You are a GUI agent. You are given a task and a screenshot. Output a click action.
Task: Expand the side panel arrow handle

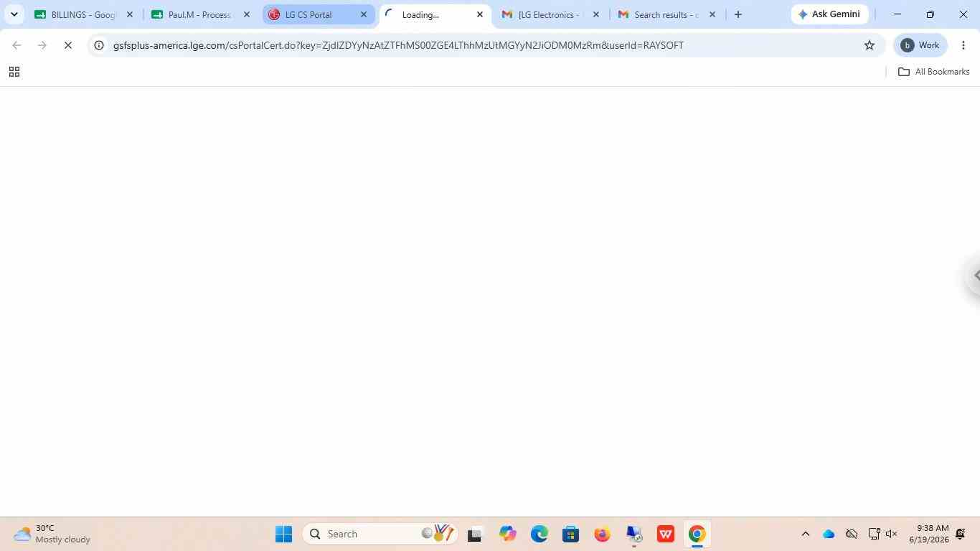click(x=974, y=275)
